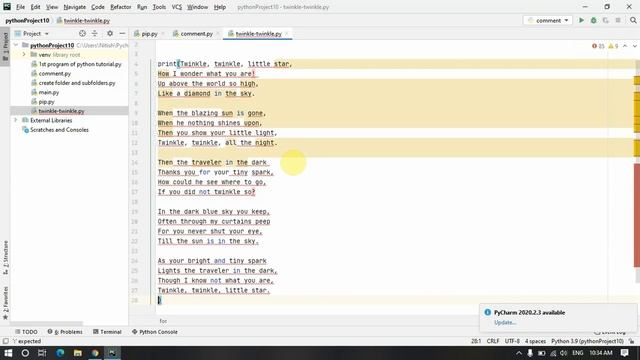
Task: Click the Stop square icon in toolbar
Action: click(618, 20)
